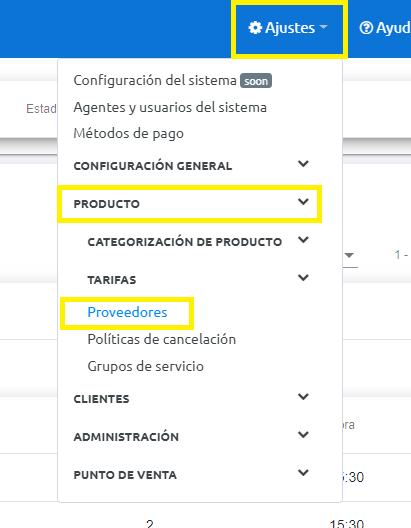
Task: Open the Proveedores link
Action: point(127,312)
